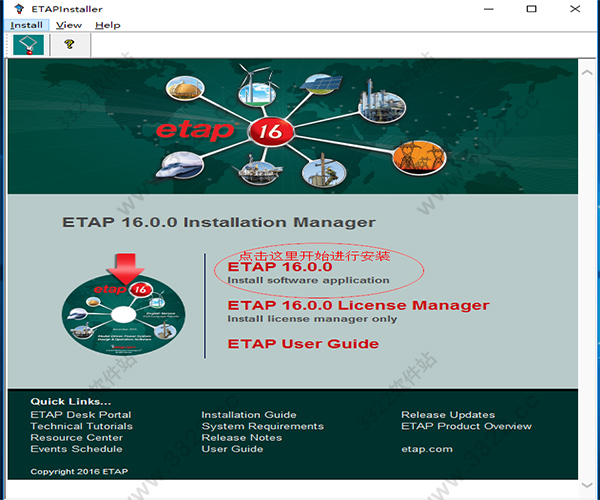Open User Guide link under Quick Links

(x=232, y=449)
